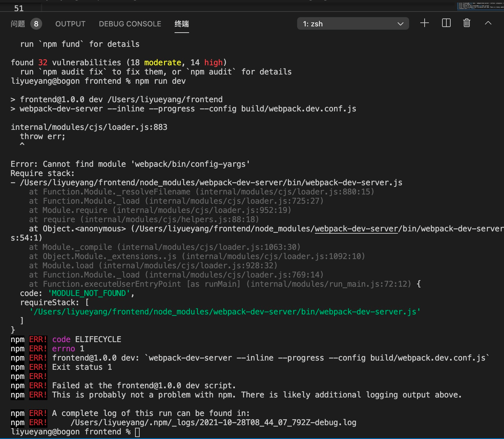This screenshot has width=504, height=439.
Task: Switch to the DEBUG CONSOLE tab
Action: point(130,24)
